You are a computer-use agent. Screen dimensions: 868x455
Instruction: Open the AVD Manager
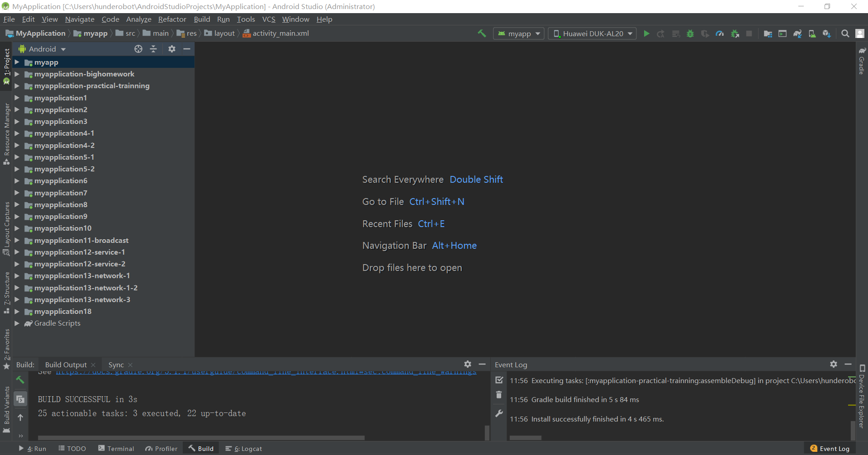point(812,33)
